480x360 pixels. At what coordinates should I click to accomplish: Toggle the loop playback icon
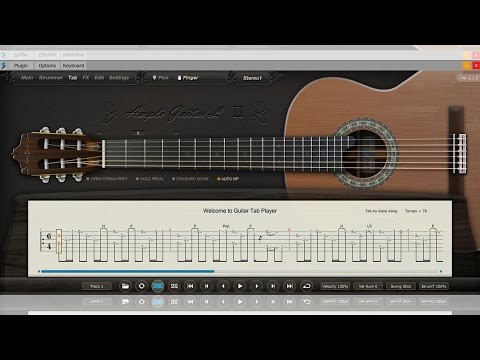[x=306, y=286]
